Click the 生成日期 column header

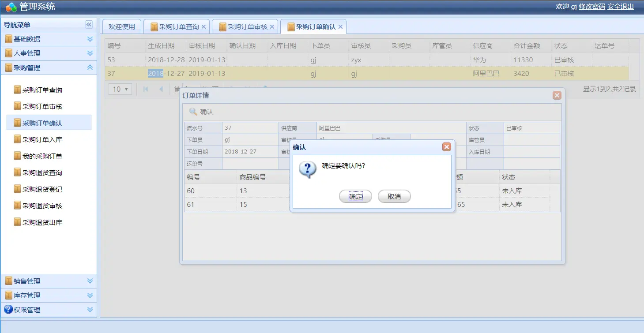click(166, 46)
